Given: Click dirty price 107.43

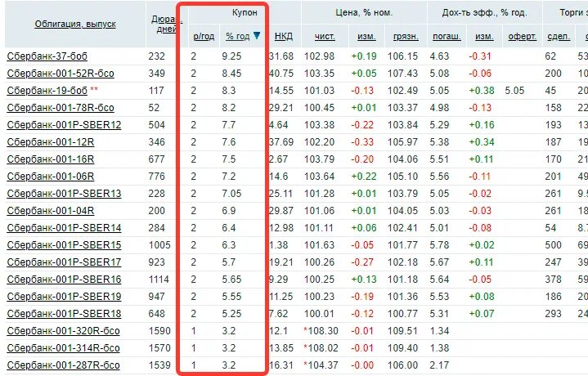Looking at the screenshot, I should click(402, 74).
